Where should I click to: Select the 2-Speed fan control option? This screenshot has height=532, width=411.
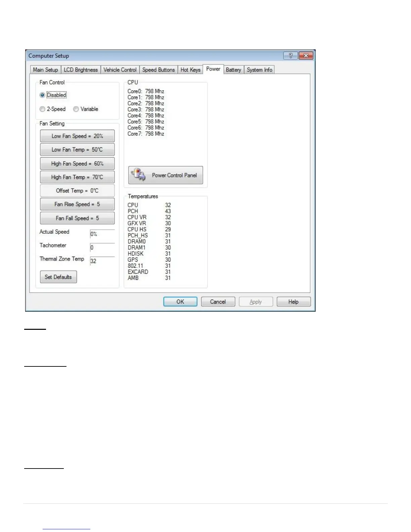tap(52, 109)
